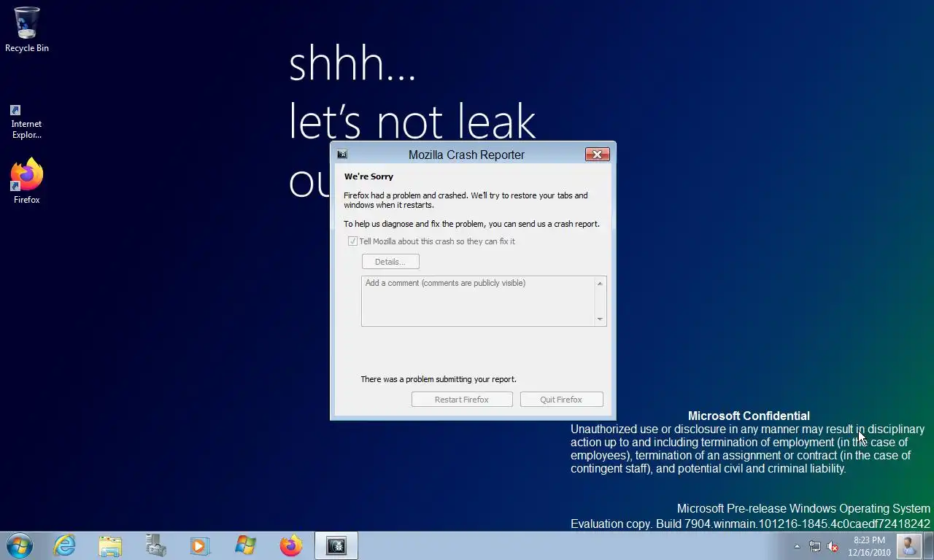Open the Recycle Bin desktop icon
Viewport: 934px width, 560px height.
pyautogui.click(x=27, y=29)
